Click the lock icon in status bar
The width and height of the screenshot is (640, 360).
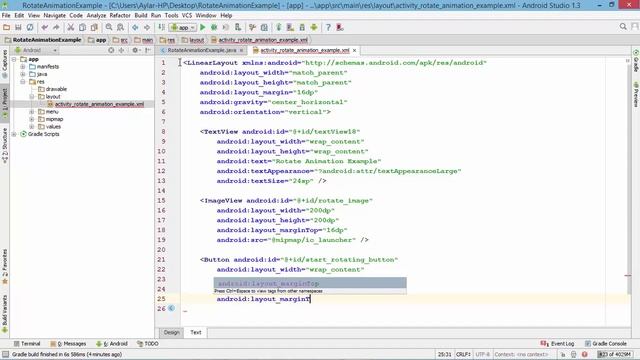coord(563,354)
